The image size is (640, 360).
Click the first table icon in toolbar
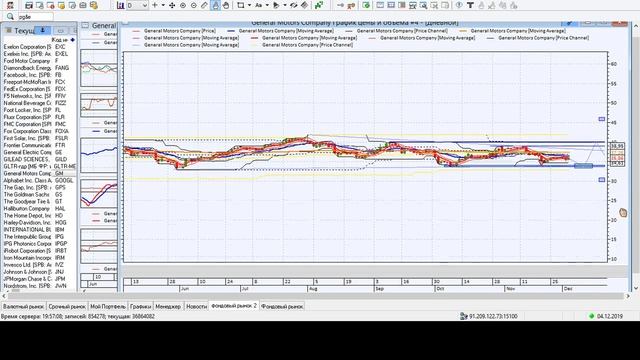click(29, 5)
